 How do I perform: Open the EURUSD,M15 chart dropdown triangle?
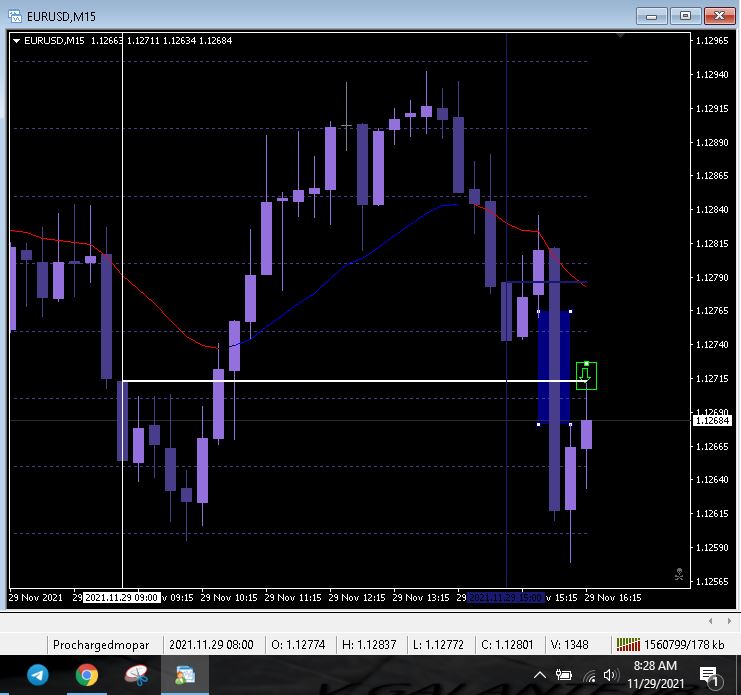[x=17, y=41]
